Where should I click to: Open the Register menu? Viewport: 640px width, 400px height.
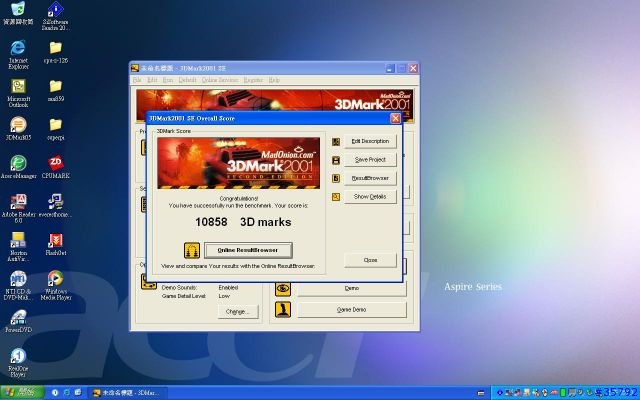click(x=253, y=80)
